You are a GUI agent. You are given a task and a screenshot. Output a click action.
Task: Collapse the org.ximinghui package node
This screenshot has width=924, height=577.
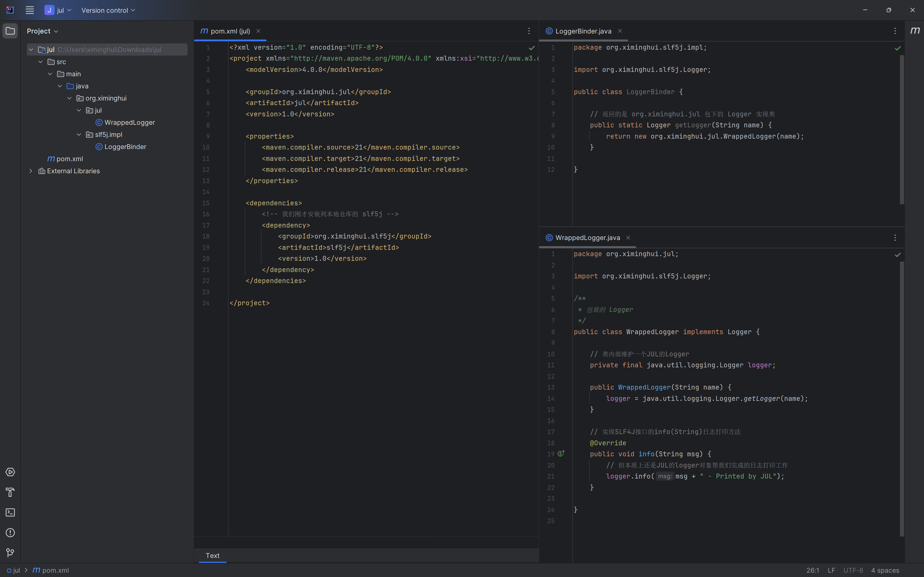click(70, 98)
